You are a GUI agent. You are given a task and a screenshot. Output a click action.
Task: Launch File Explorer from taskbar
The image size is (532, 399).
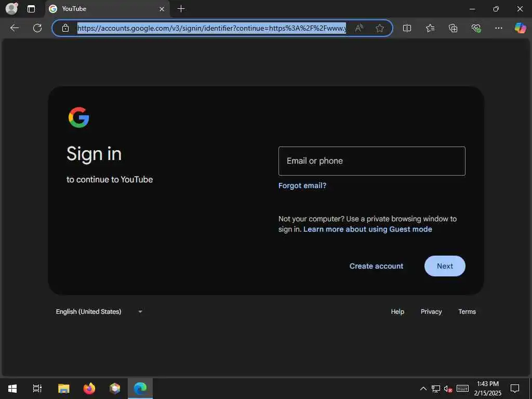tap(63, 389)
